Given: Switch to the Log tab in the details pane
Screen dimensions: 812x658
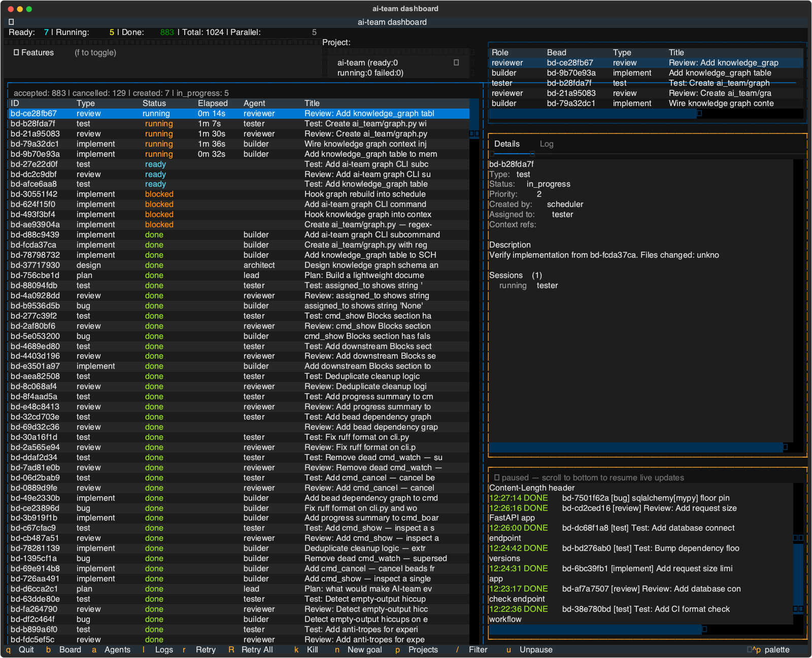Looking at the screenshot, I should click(x=547, y=144).
